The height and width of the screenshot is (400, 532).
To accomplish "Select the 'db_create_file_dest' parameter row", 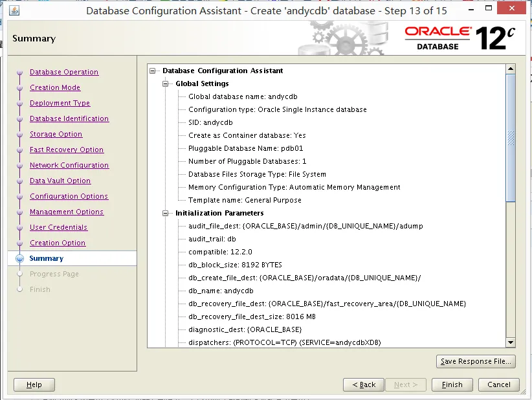I will (304, 278).
